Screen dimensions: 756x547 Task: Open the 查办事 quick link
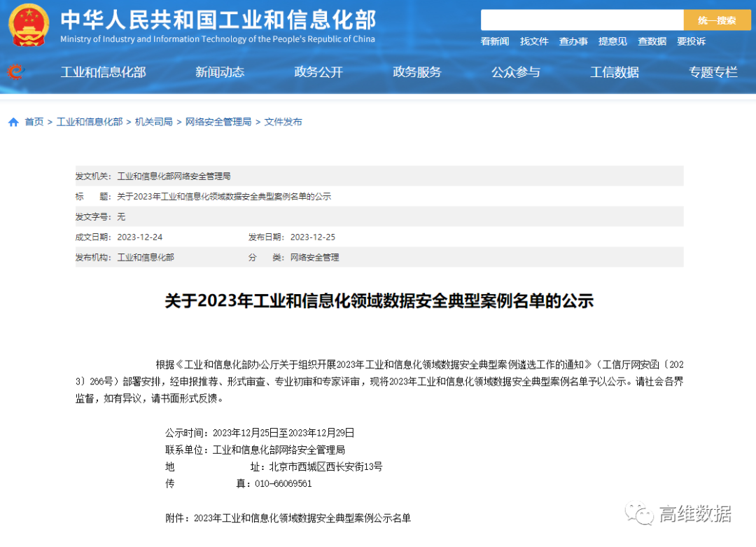573,41
